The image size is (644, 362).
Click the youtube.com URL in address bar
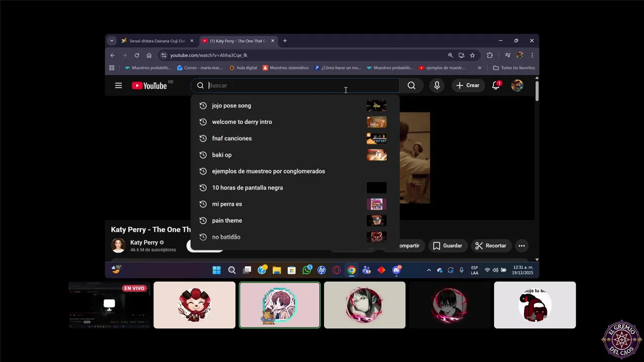click(209, 55)
